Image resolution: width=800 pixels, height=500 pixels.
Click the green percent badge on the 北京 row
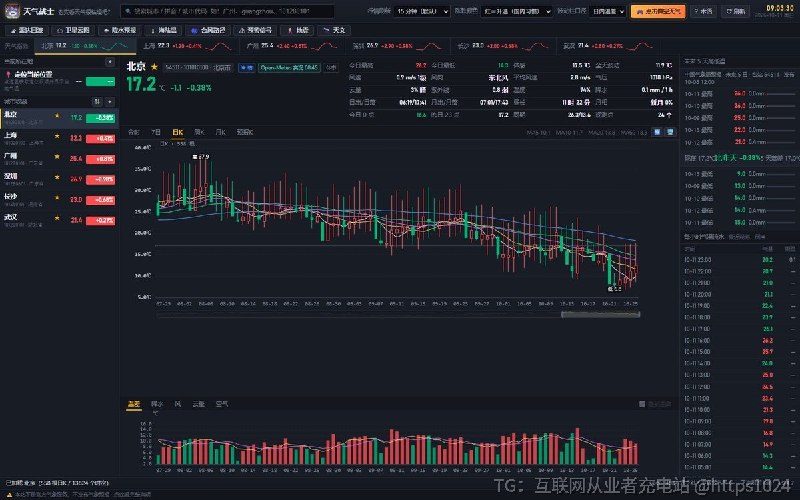[101, 118]
